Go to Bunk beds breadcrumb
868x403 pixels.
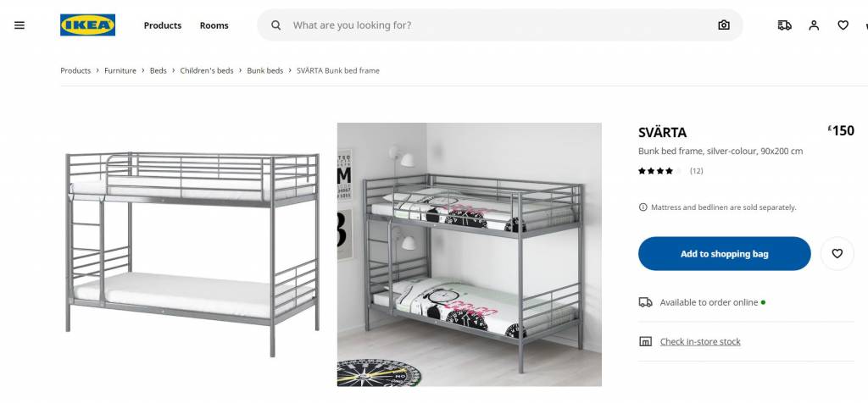coord(265,71)
